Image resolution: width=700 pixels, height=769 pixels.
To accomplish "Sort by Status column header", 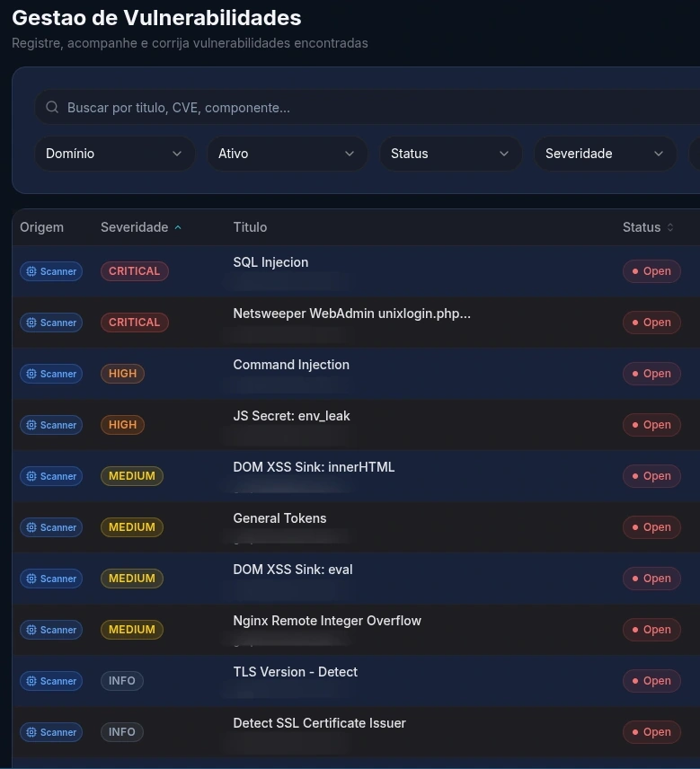I will click(648, 227).
